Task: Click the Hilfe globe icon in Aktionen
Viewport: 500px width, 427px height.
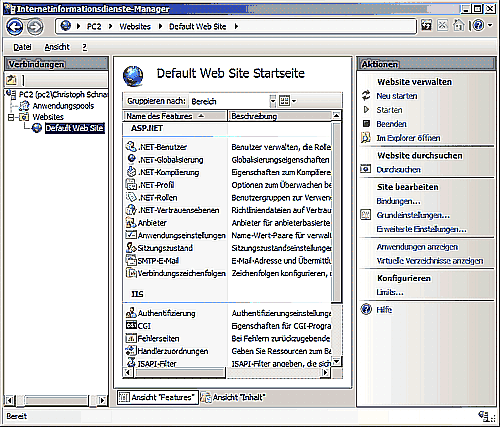Action: tap(366, 309)
